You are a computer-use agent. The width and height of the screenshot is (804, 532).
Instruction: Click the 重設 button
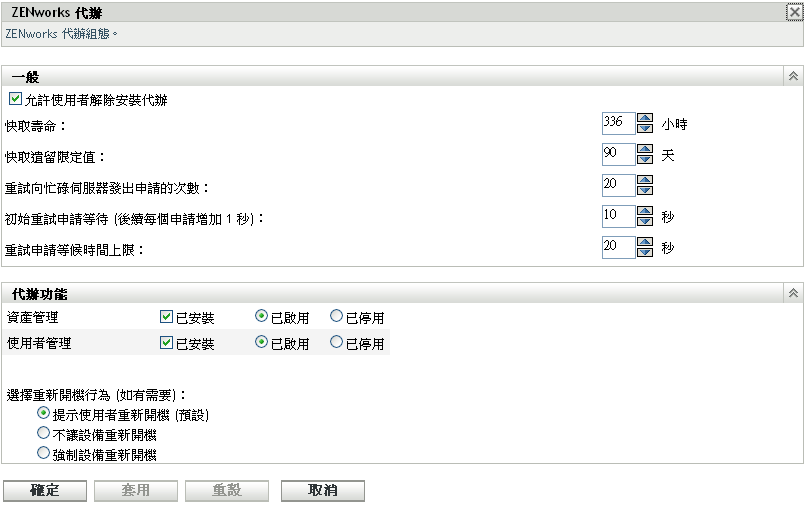pyautogui.click(x=227, y=490)
